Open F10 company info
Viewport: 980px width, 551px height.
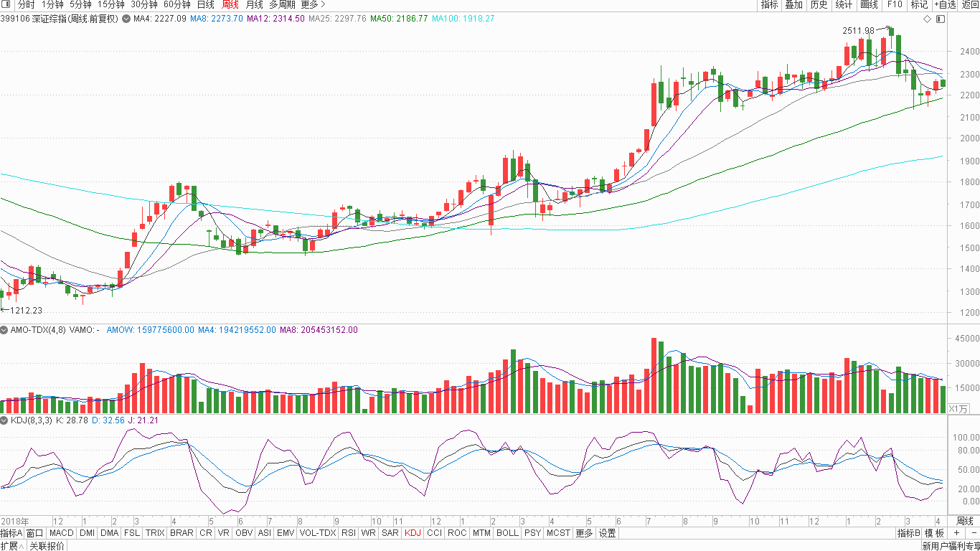(894, 5)
